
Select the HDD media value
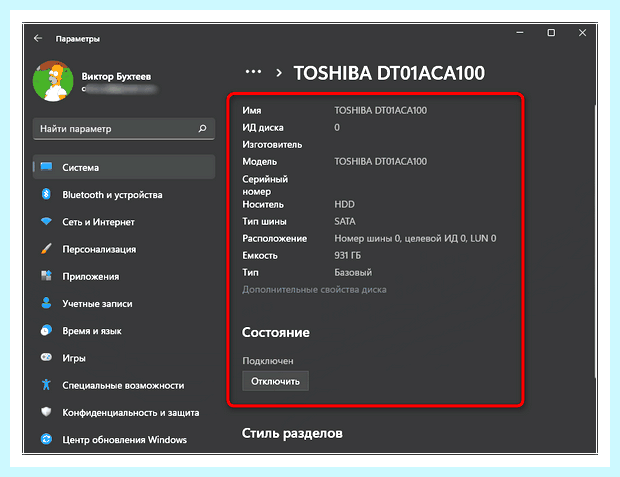pyautogui.click(x=344, y=204)
